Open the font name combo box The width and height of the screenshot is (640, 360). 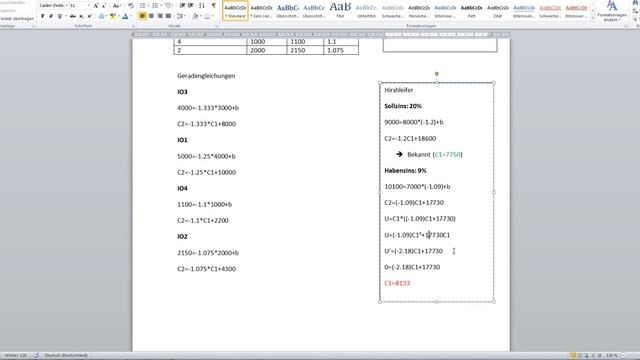[x=53, y=5]
